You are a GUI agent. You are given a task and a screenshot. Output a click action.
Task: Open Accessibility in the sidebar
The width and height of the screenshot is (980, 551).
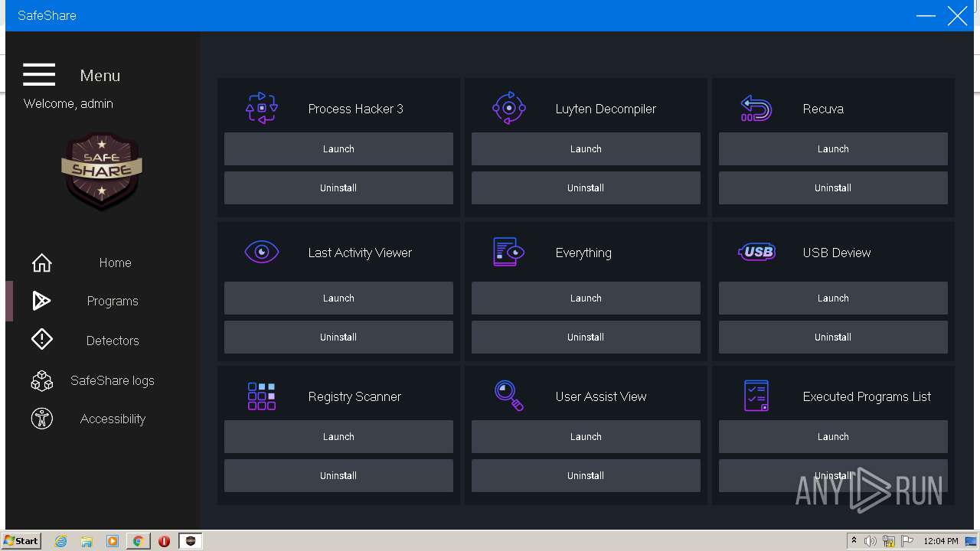(x=113, y=419)
